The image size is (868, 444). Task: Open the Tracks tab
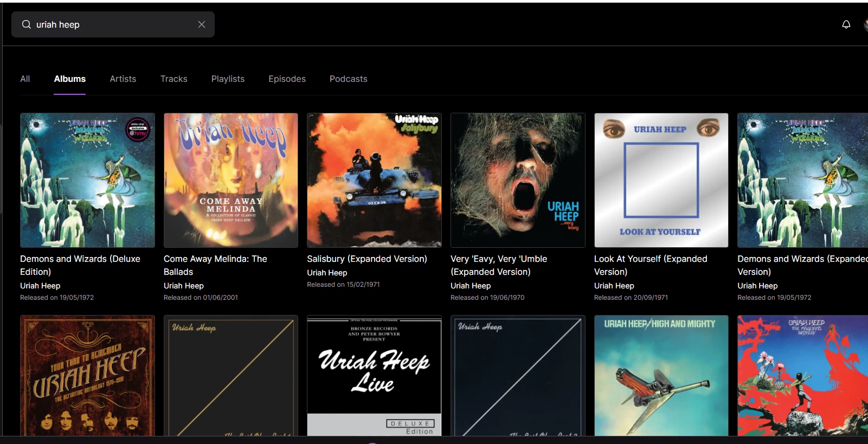[174, 79]
